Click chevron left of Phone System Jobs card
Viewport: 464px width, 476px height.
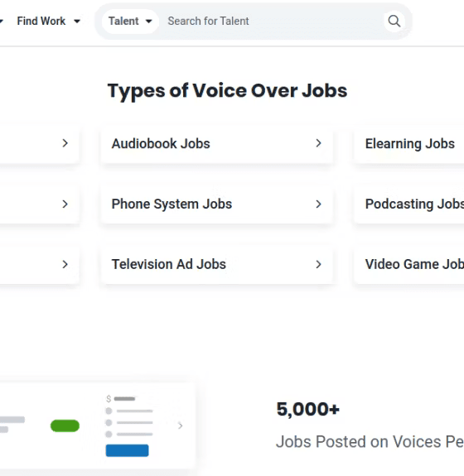click(65, 204)
